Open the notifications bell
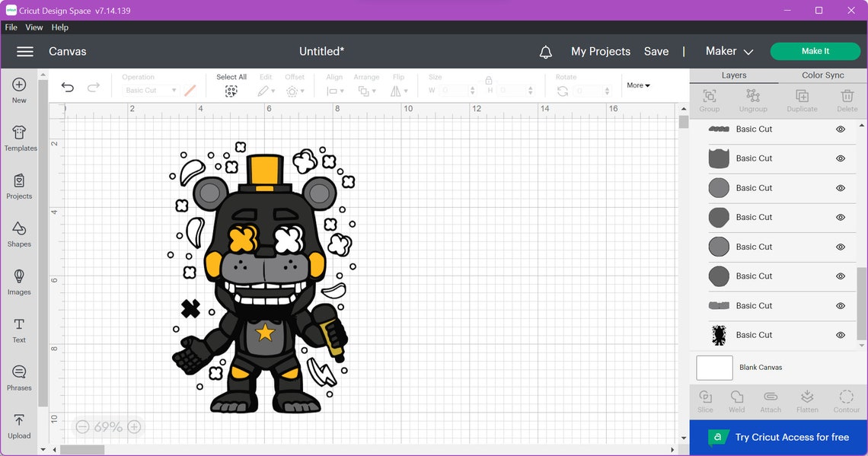868x456 pixels. tap(545, 51)
